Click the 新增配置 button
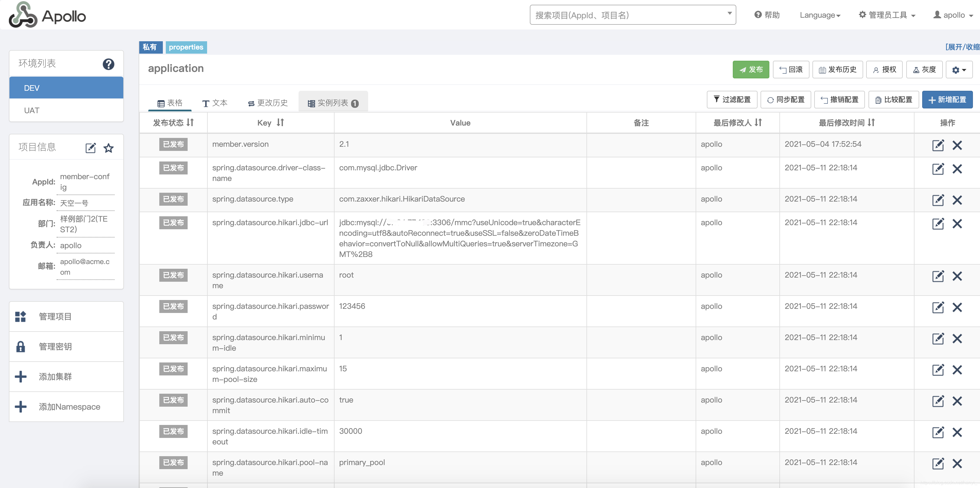The image size is (980, 488). tap(947, 100)
